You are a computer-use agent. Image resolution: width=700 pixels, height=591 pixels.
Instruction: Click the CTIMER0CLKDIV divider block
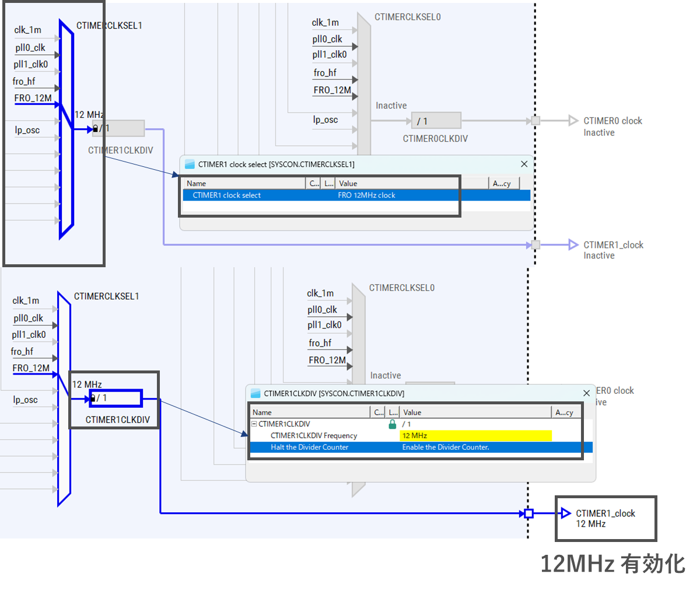436,120
